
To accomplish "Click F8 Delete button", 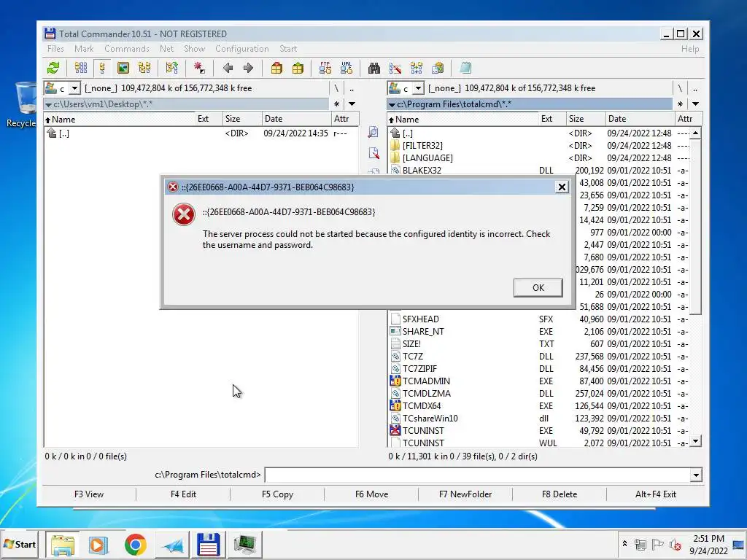I will pyautogui.click(x=560, y=494).
